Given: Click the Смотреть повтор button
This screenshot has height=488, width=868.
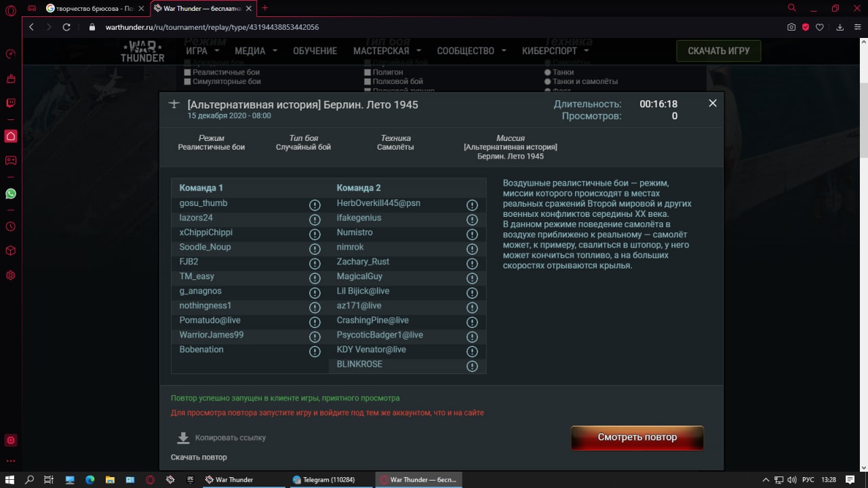Looking at the screenshot, I should pos(637,438).
